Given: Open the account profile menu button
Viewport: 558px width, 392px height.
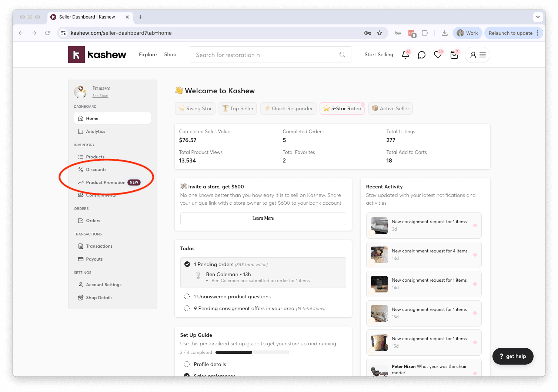Looking at the screenshot, I should tap(478, 55).
